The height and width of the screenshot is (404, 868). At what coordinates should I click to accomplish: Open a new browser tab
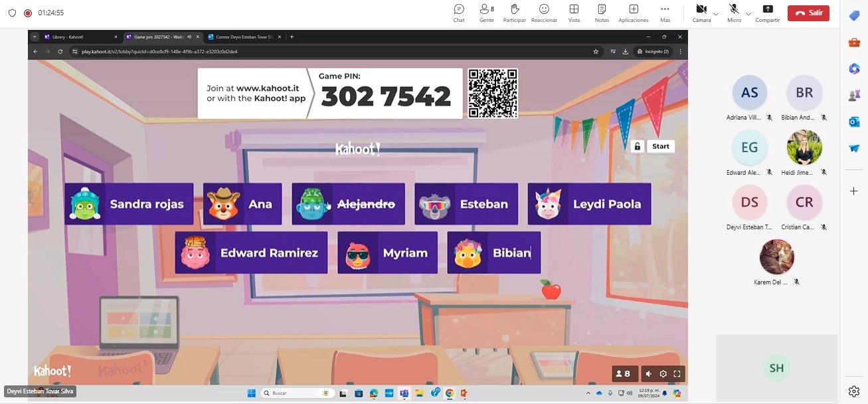[x=292, y=37]
